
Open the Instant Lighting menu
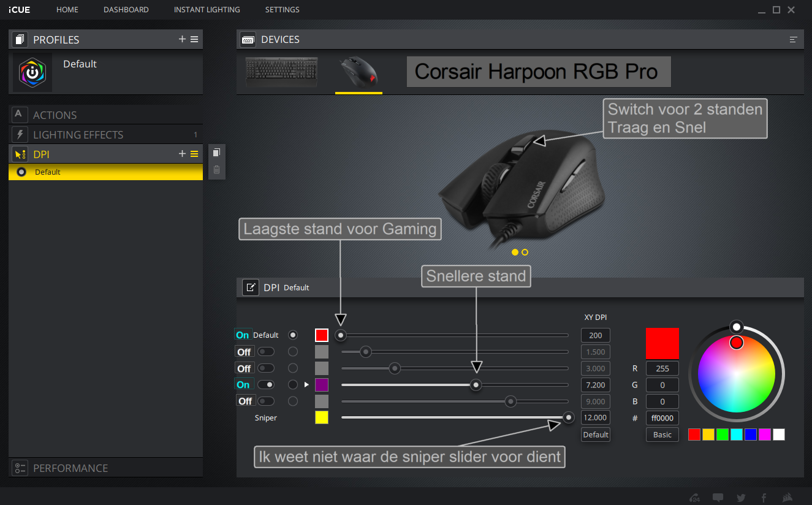(207, 10)
